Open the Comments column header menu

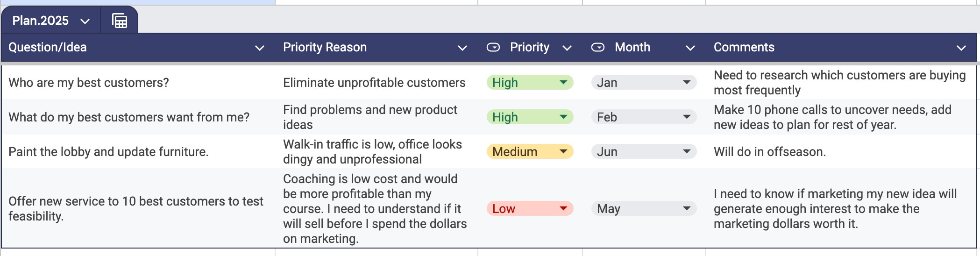point(961,48)
